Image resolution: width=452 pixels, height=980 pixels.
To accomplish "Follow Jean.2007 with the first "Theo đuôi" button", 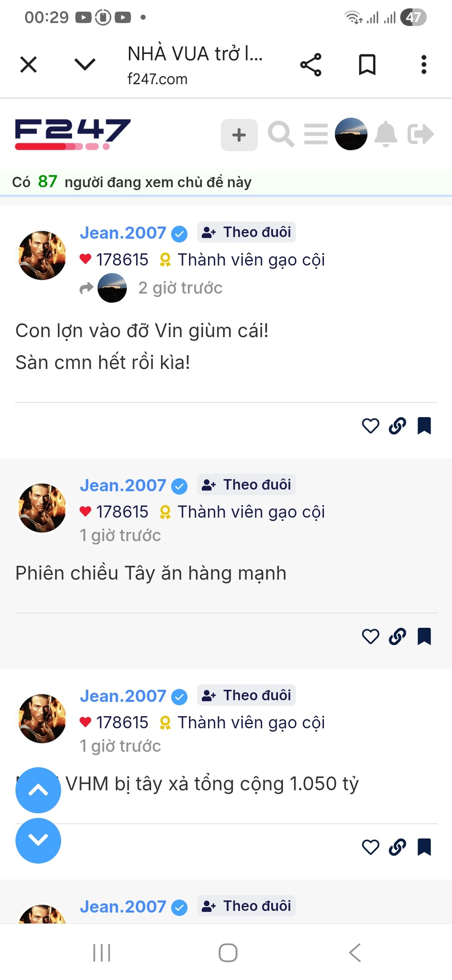I will [x=247, y=232].
